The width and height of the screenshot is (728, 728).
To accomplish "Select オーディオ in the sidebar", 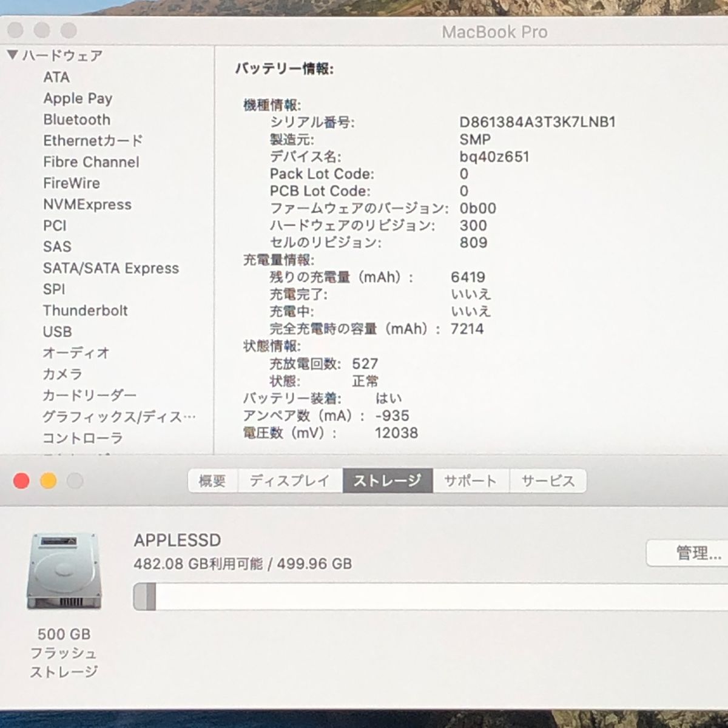I will point(76,352).
